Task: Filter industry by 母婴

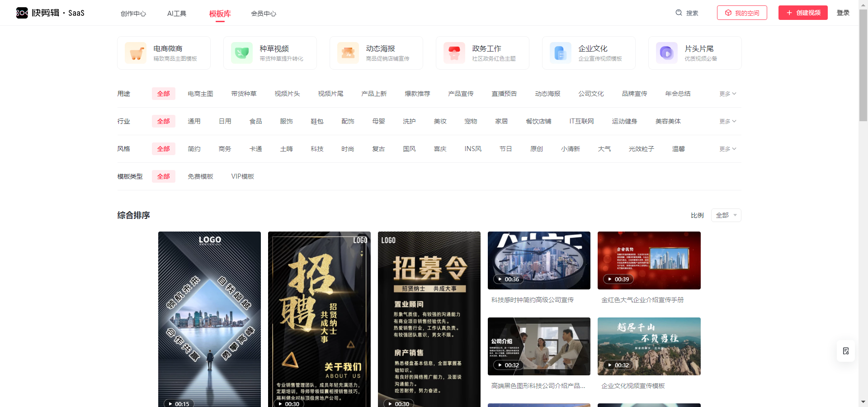Action: (379, 121)
